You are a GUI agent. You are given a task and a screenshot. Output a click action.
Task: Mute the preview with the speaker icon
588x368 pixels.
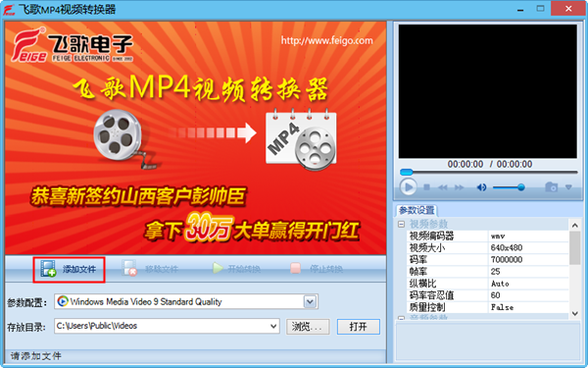[481, 187]
